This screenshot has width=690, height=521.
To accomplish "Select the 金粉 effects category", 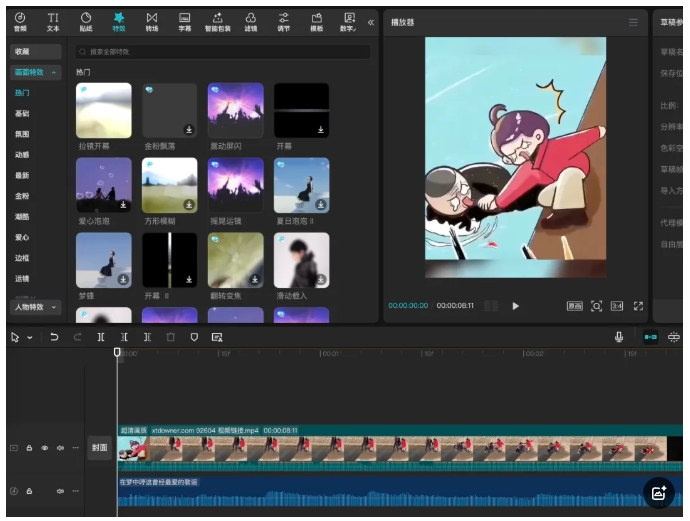I will click(x=22, y=196).
